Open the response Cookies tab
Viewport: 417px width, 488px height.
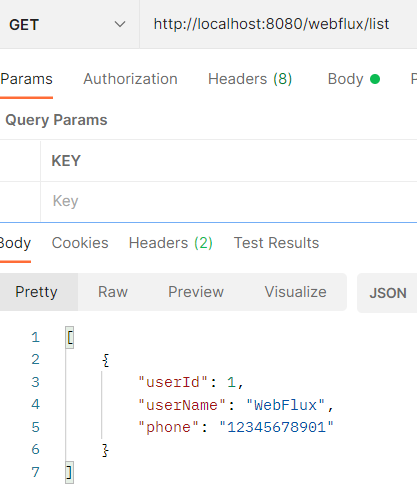(x=80, y=243)
